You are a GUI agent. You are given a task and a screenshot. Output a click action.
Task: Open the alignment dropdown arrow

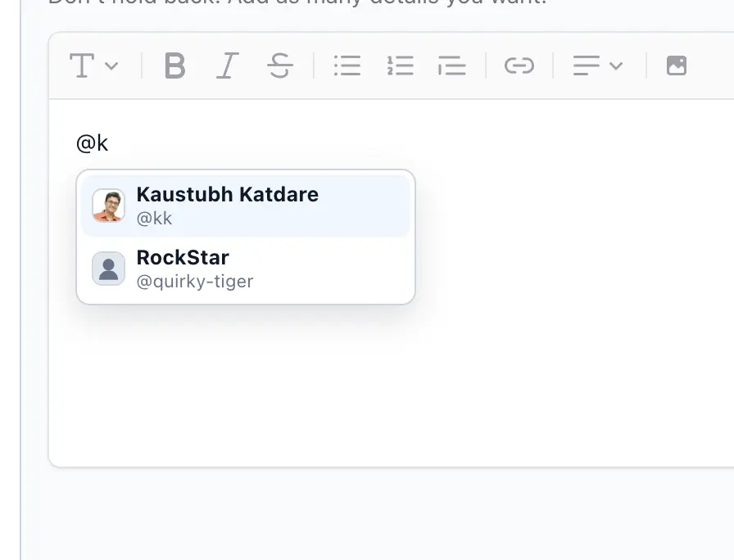click(x=617, y=65)
